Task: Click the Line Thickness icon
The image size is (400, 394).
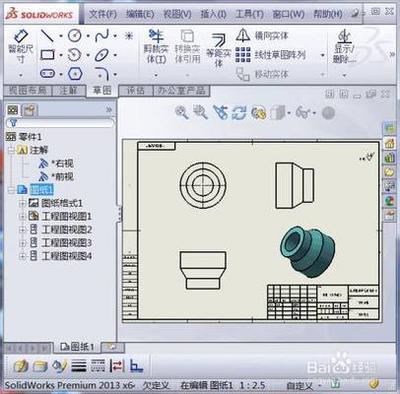Action: tap(79, 366)
